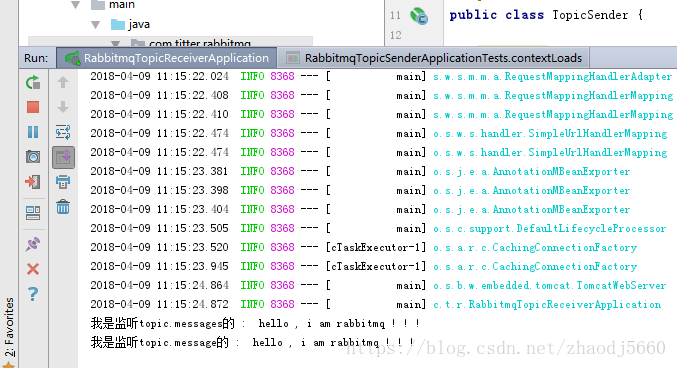Clear all console output with the trash icon

click(x=63, y=207)
